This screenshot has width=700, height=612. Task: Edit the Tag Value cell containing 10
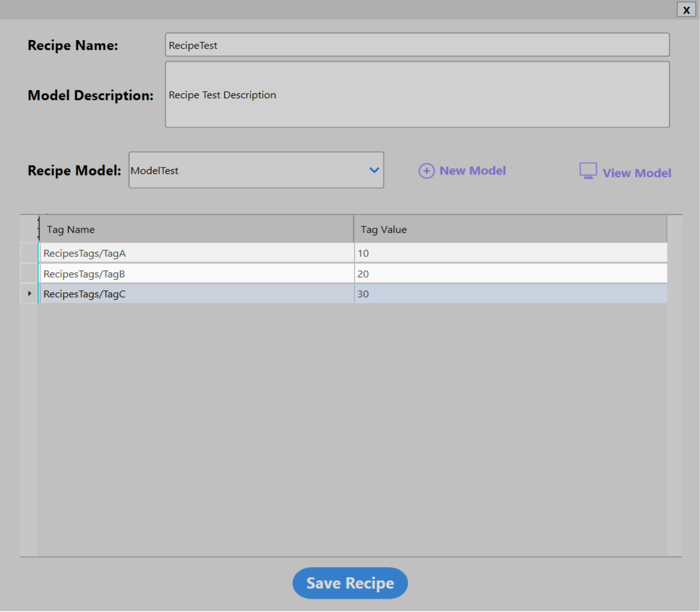(509, 253)
